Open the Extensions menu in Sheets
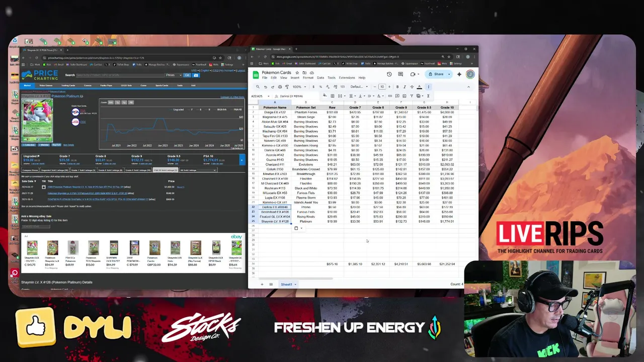 tap(347, 78)
